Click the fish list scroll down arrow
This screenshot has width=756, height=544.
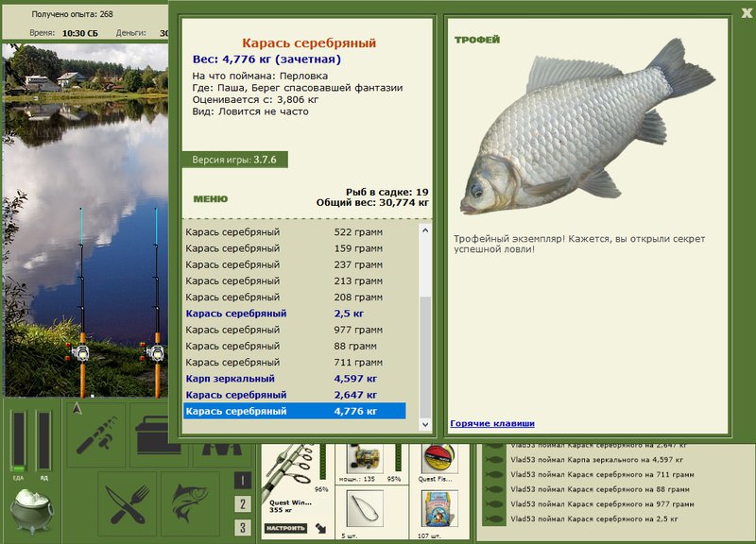click(x=424, y=424)
